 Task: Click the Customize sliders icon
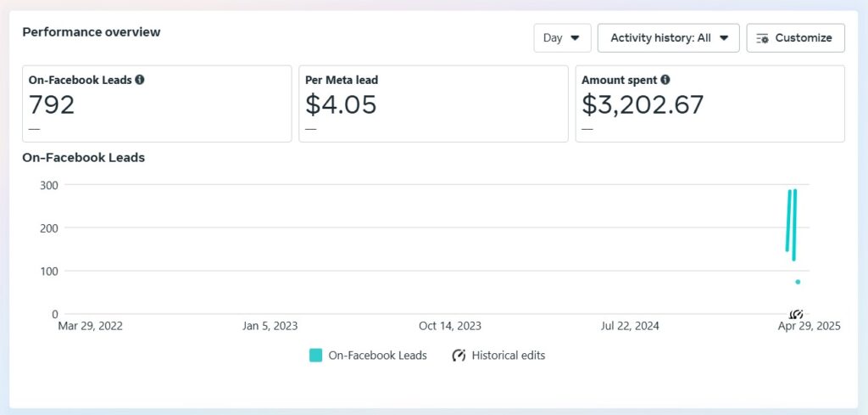click(762, 38)
